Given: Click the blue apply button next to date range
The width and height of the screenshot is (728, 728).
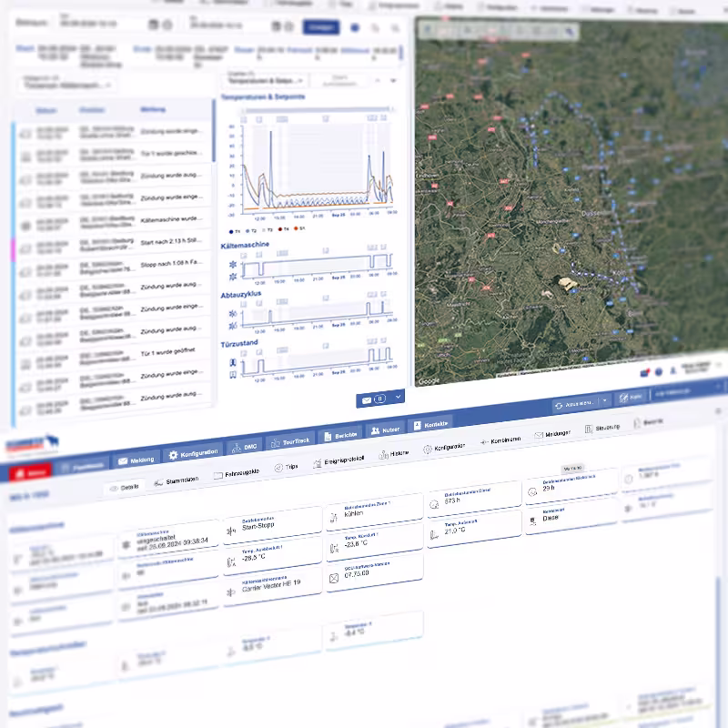Looking at the screenshot, I should coord(321,27).
